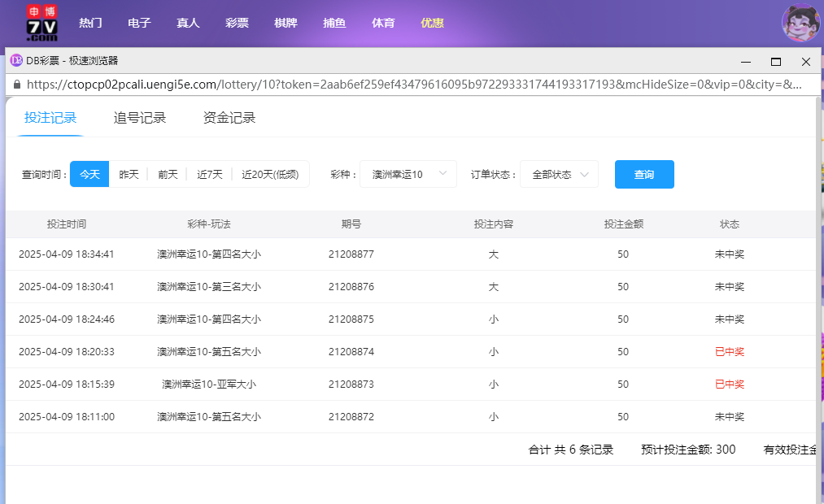Select the 昨天 (yesterday) time filter
The height and width of the screenshot is (504, 824).
(128, 174)
